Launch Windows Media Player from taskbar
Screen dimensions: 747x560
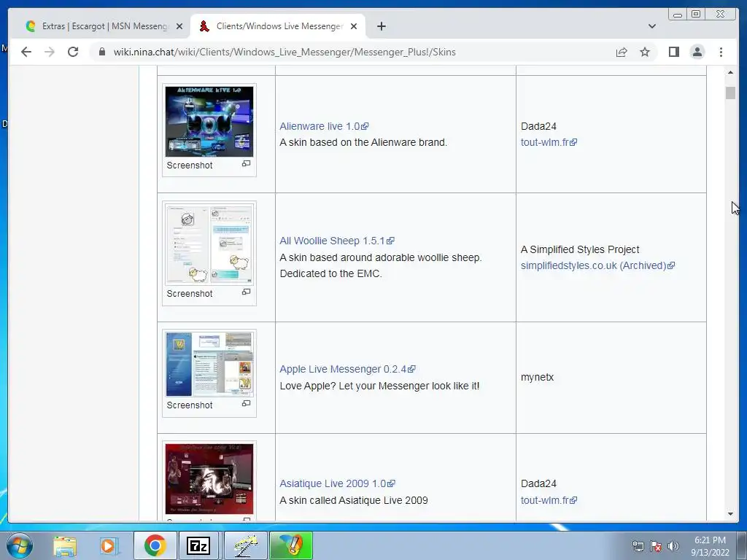click(108, 545)
